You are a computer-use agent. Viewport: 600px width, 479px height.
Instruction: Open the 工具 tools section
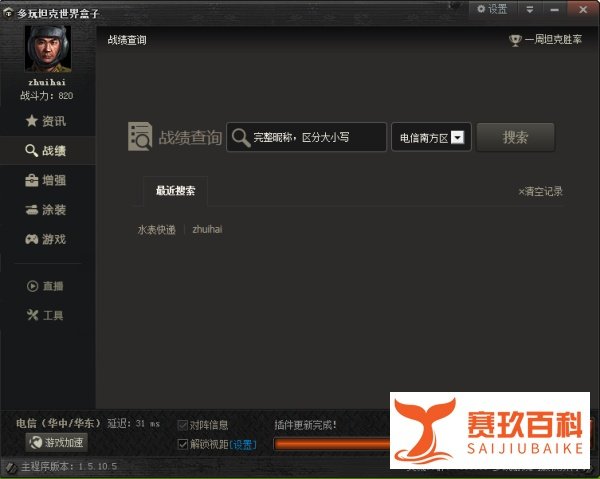pos(46,315)
